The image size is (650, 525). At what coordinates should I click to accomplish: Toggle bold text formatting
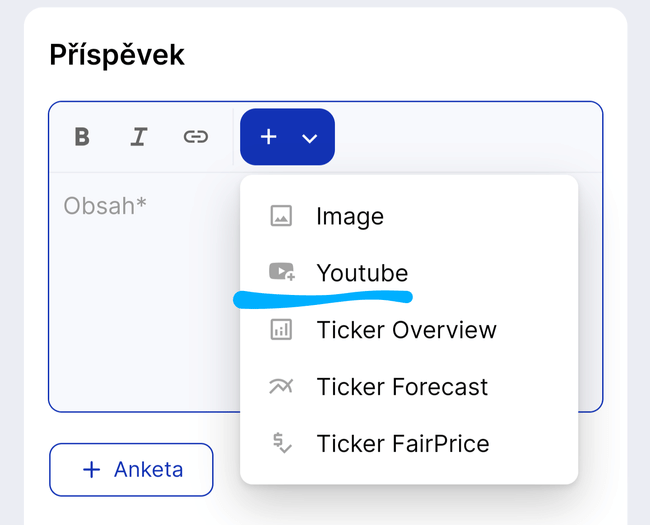pyautogui.click(x=82, y=137)
